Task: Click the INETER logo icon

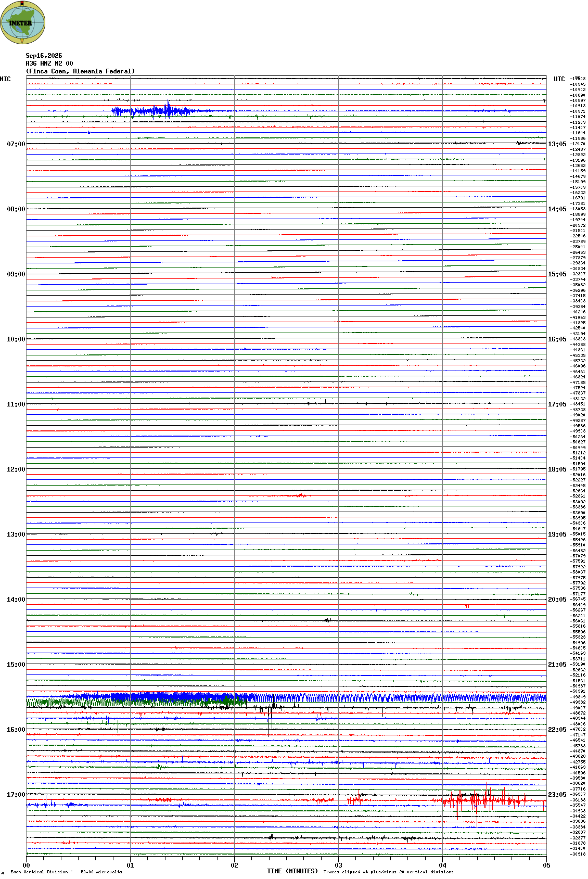Action: (x=22, y=22)
